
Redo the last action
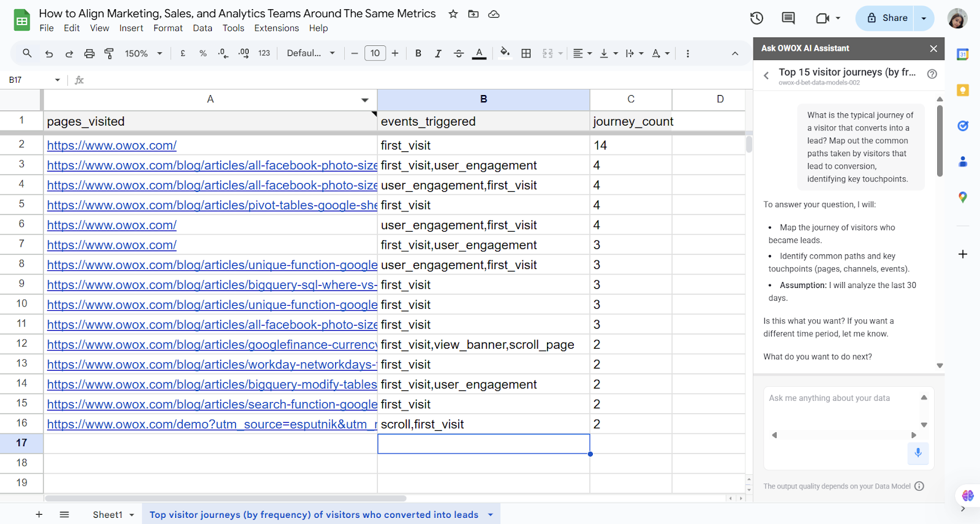pos(69,53)
